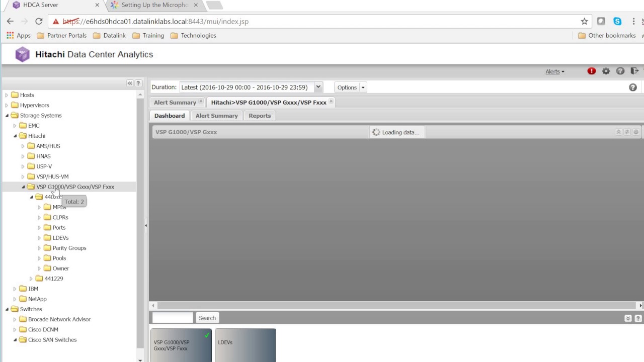Select the CLPRs tree item
This screenshot has height=362, width=644.
(60, 218)
